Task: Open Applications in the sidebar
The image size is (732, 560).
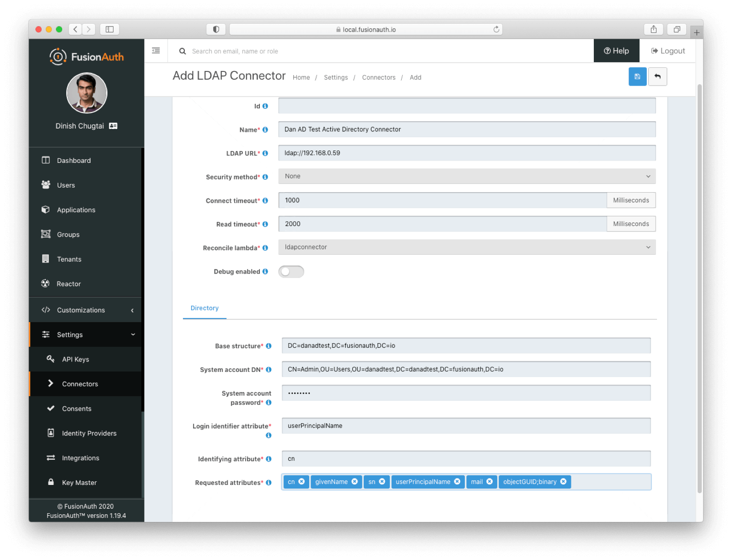Action: pos(85,210)
